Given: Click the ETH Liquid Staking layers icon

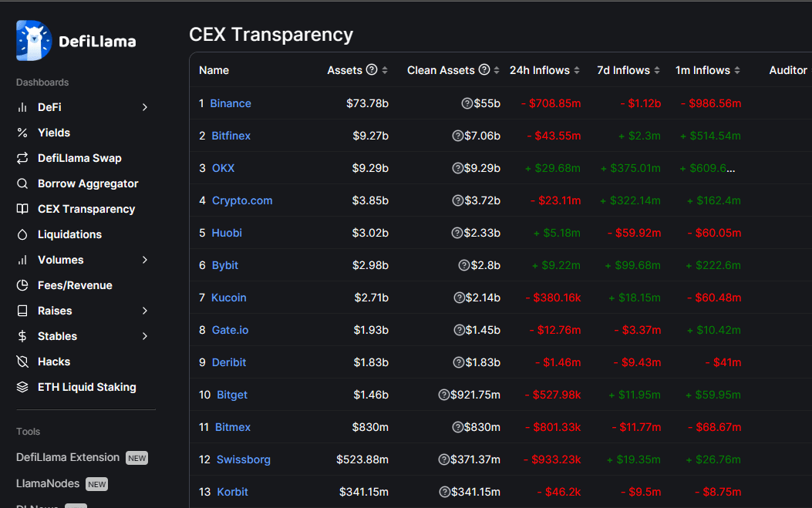Looking at the screenshot, I should pos(22,387).
